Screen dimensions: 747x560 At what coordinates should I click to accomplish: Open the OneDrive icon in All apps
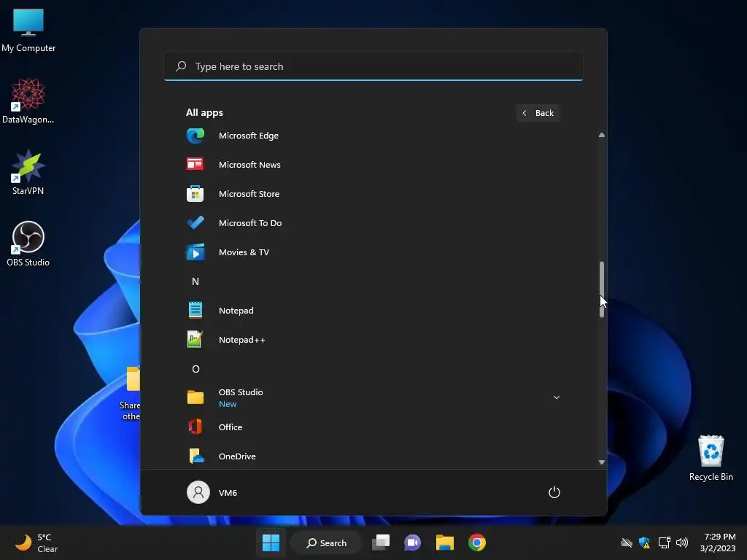click(x=196, y=456)
